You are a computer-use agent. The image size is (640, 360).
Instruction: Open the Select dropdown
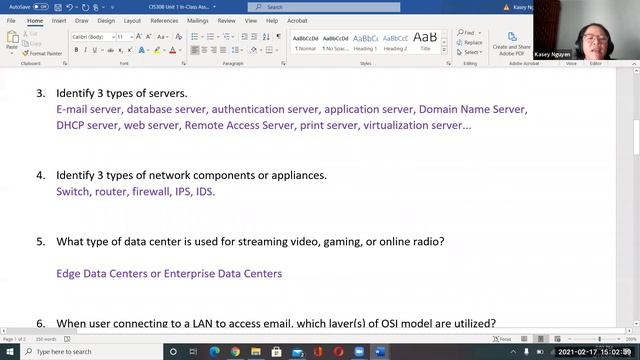469,52
